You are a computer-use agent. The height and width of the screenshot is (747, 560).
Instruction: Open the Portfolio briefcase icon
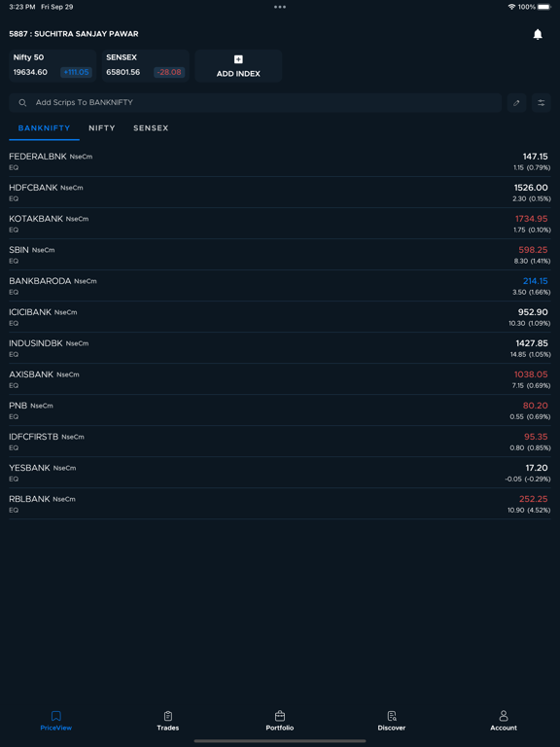280,716
